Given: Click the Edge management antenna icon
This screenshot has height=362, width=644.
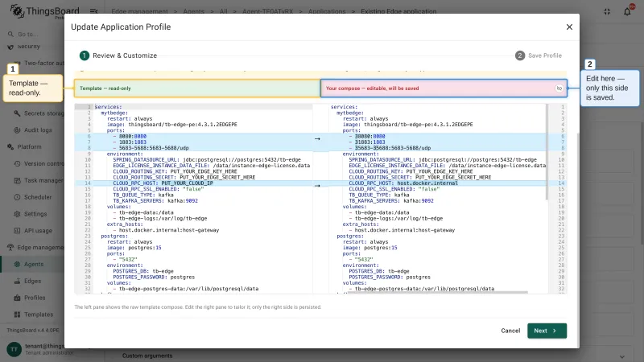Looking at the screenshot, I should (10, 248).
